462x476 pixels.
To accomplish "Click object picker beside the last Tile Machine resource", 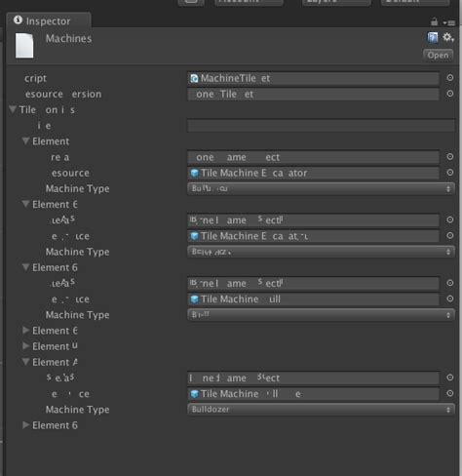I will 449,393.
